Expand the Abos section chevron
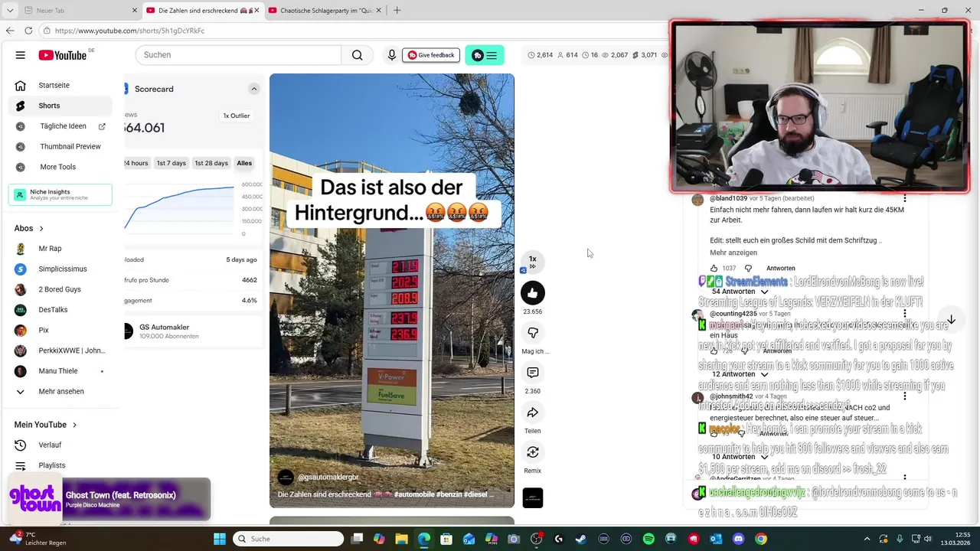 coord(41,228)
